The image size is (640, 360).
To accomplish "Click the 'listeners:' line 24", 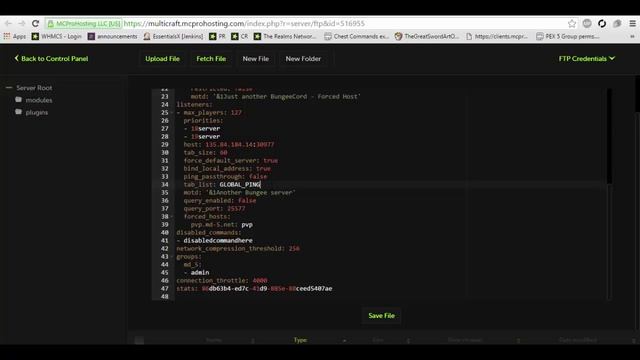I will (194, 105).
